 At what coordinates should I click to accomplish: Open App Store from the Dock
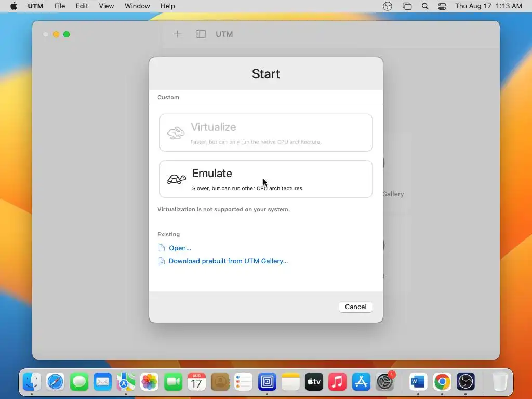pyautogui.click(x=361, y=382)
